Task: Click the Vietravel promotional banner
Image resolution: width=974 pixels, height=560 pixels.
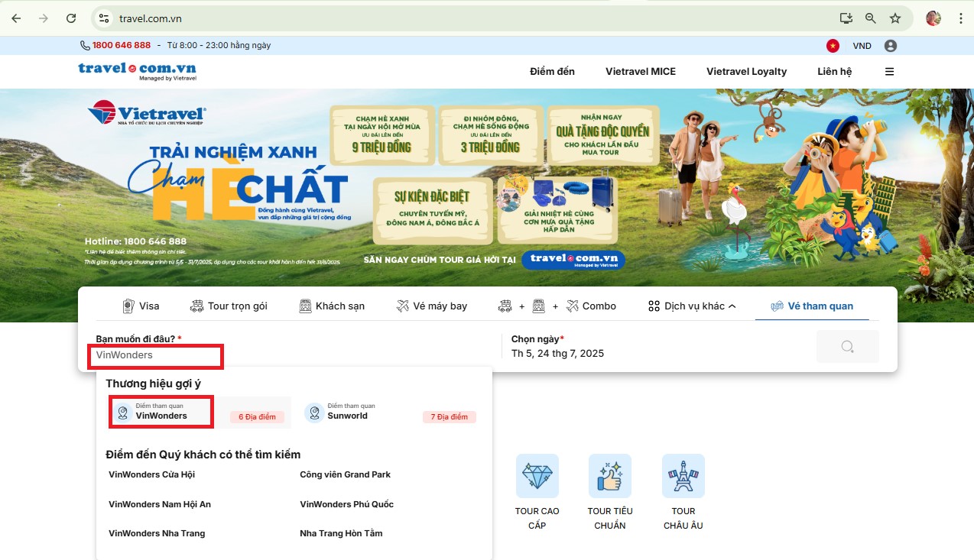Action: (487, 205)
